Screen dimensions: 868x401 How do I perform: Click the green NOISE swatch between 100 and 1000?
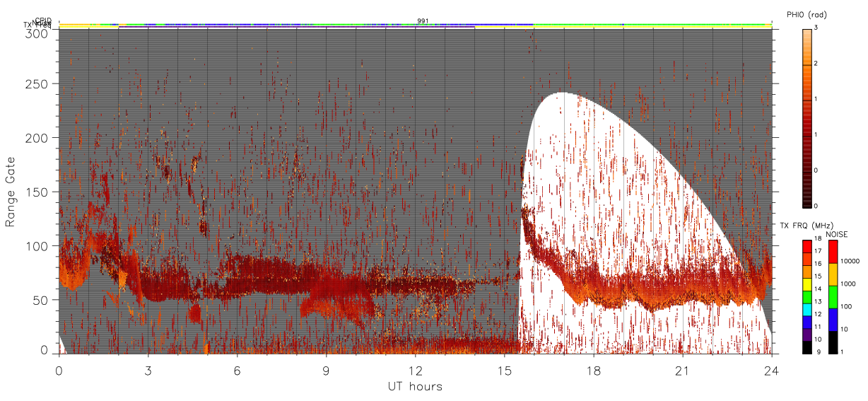pos(833,297)
